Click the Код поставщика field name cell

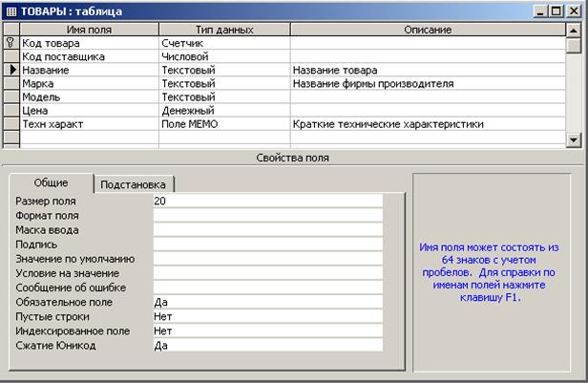click(88, 56)
